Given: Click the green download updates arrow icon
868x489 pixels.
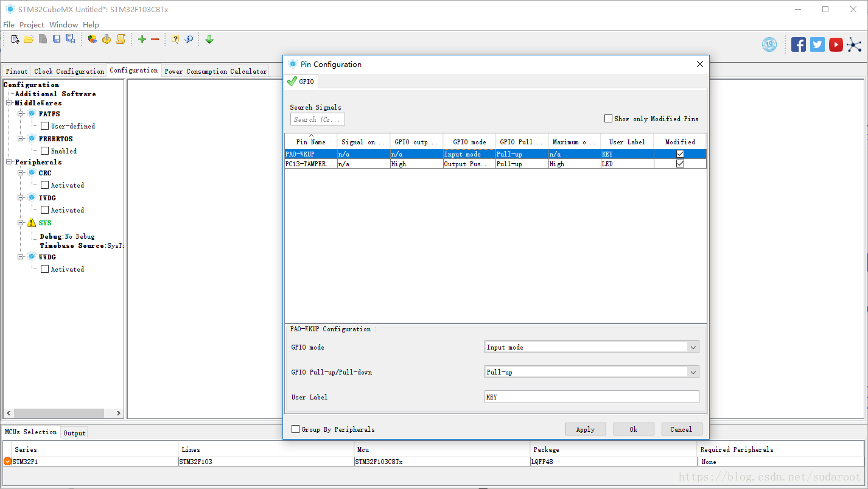Looking at the screenshot, I should (209, 39).
